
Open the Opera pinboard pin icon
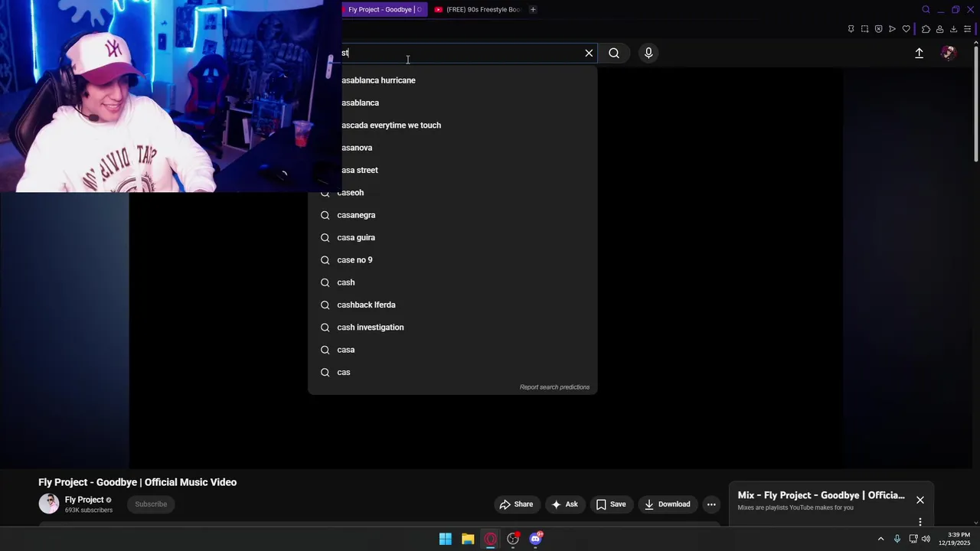(851, 29)
